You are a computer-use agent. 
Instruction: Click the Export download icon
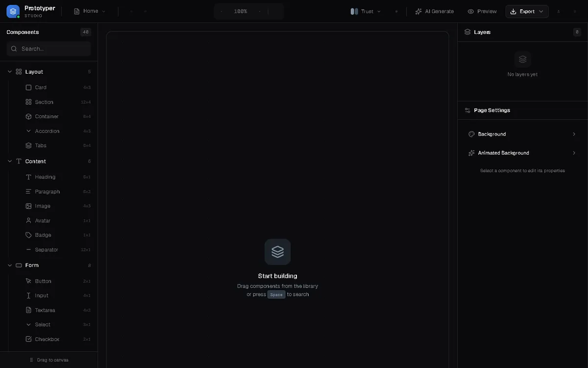[x=514, y=11]
